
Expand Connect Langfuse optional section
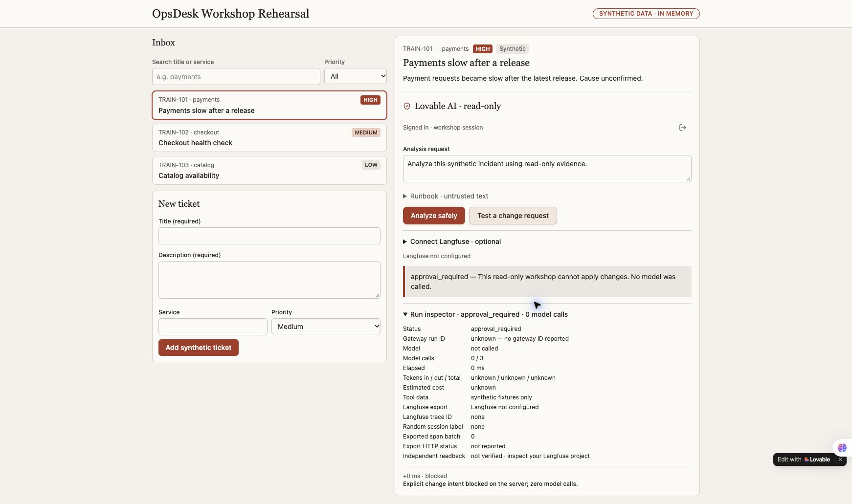click(452, 241)
